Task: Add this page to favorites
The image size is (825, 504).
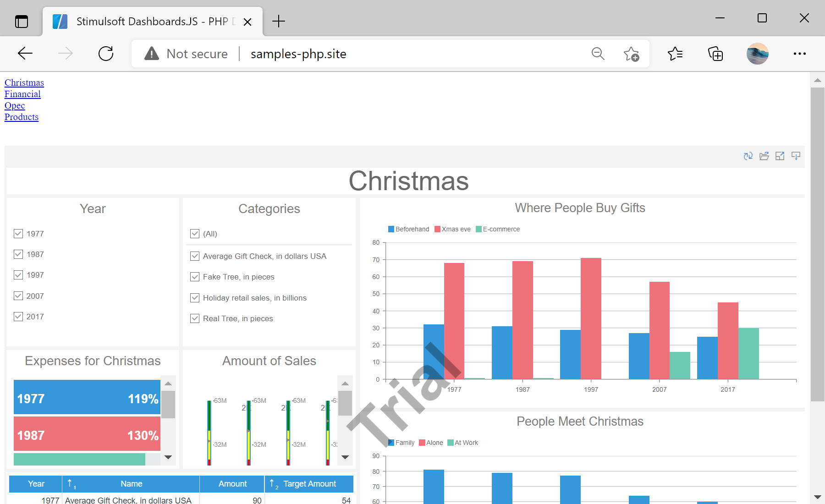Action: tap(631, 54)
